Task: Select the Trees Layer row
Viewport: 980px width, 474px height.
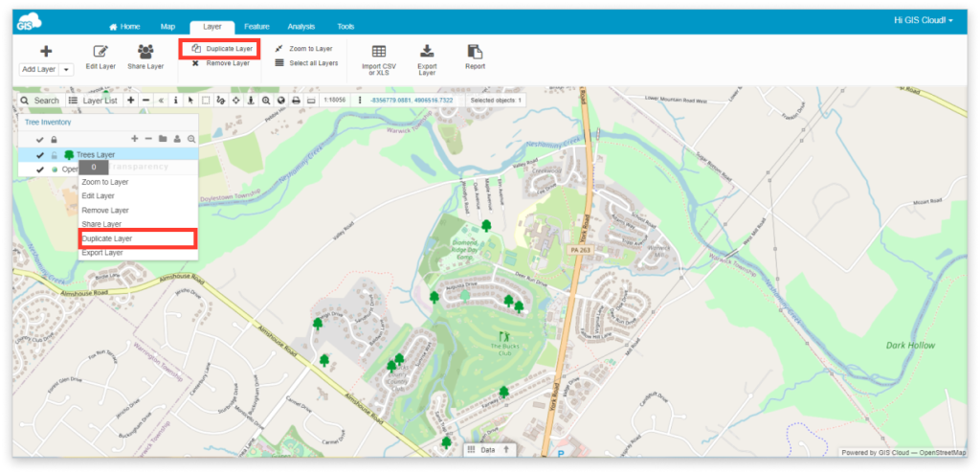Action: [108, 154]
